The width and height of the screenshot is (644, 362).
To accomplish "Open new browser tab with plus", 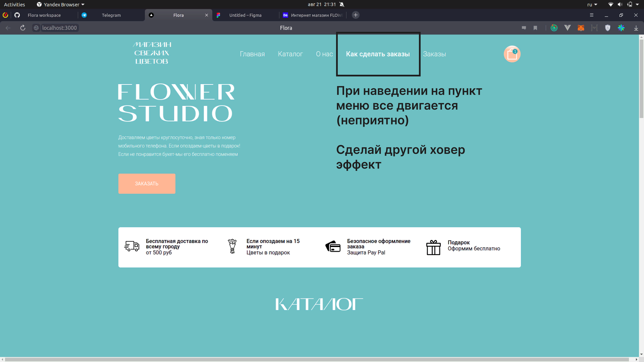I will (356, 15).
